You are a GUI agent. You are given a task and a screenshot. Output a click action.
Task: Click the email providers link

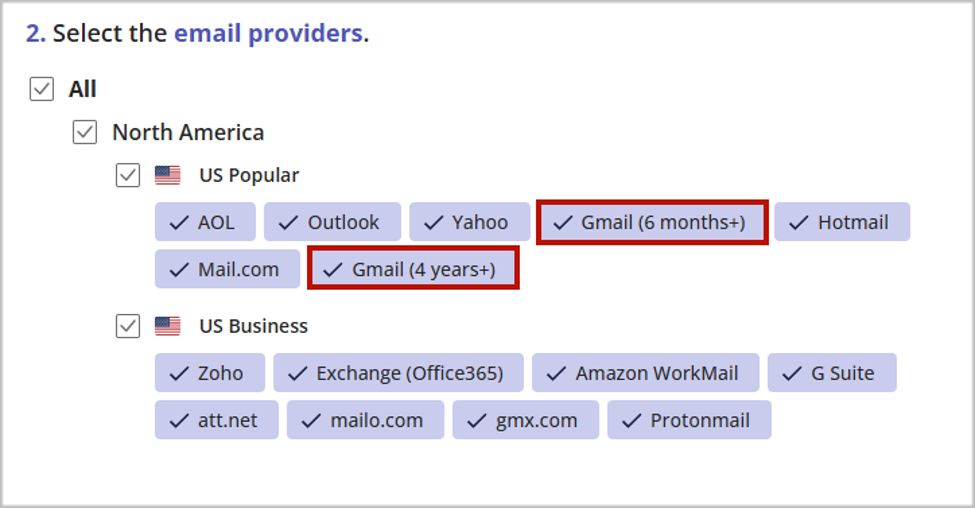click(268, 33)
